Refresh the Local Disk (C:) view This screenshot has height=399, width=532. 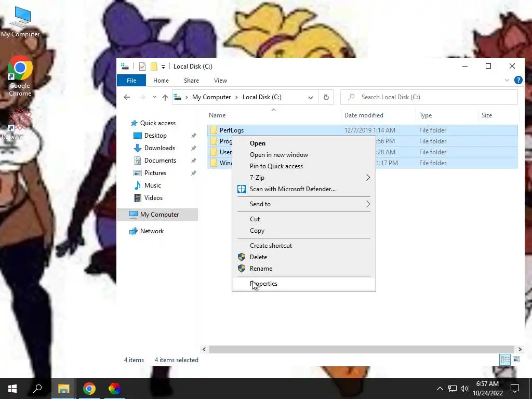tap(326, 97)
